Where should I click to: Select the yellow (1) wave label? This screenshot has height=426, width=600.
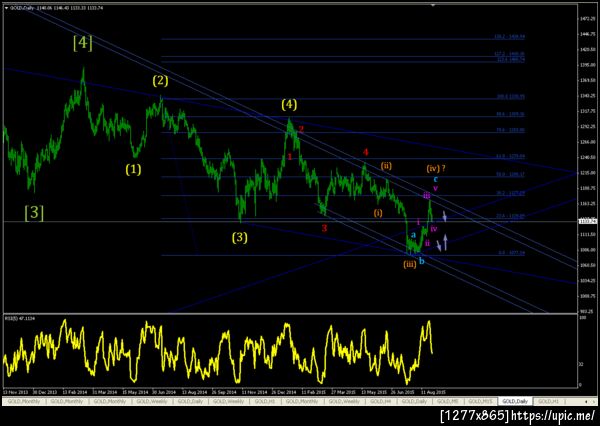click(133, 169)
